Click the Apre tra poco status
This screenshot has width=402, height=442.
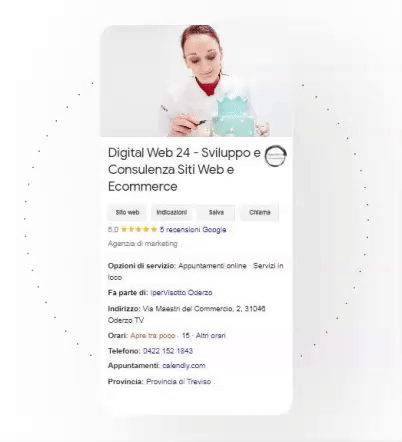coord(153,335)
